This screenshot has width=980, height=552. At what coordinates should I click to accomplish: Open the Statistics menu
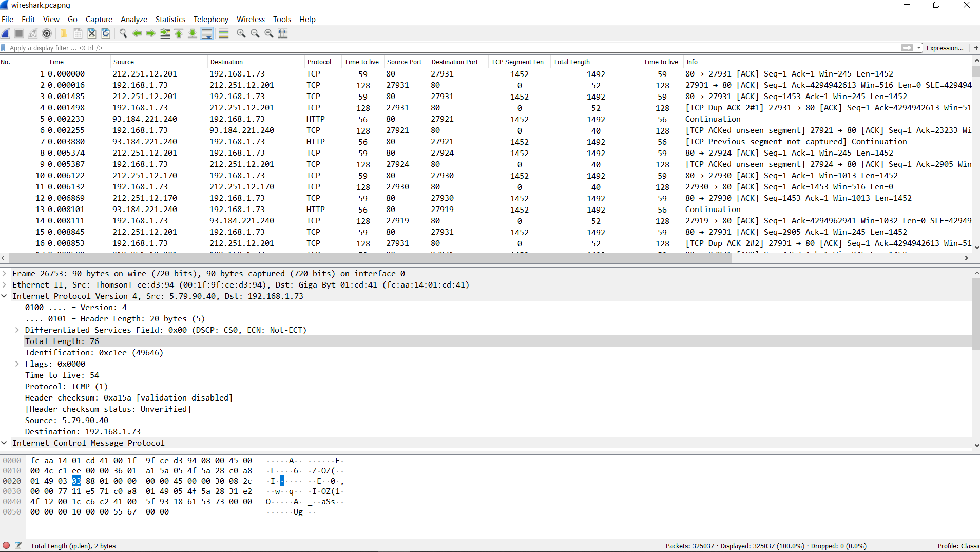[170, 20]
